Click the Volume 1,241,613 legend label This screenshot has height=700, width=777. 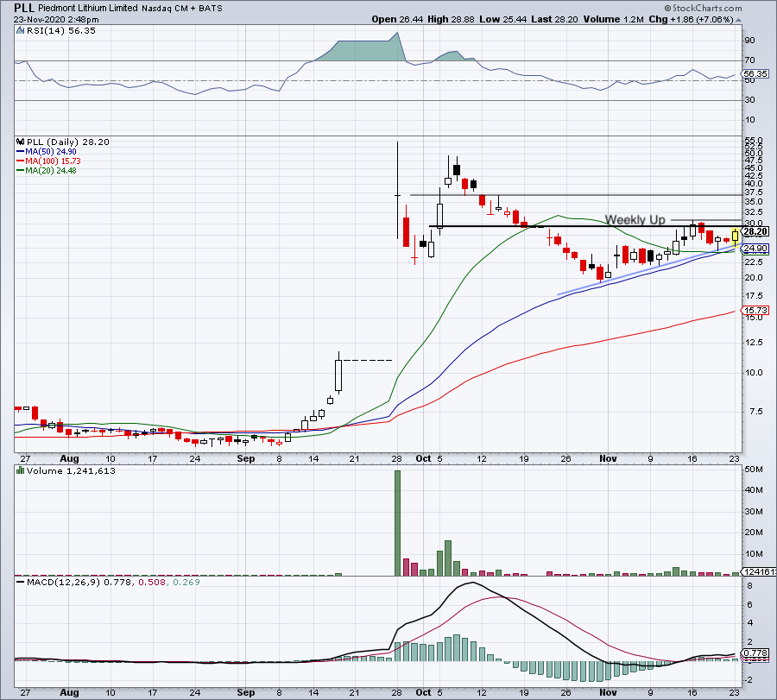(x=71, y=471)
